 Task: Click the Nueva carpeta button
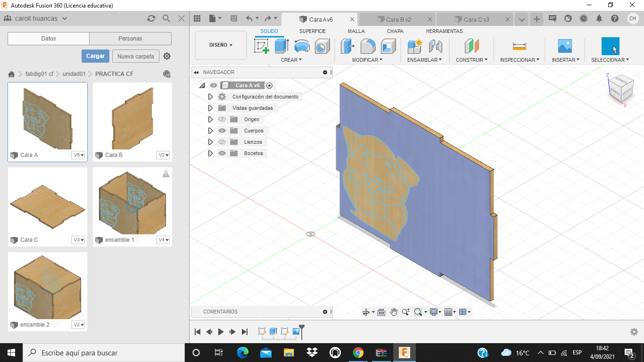click(x=136, y=56)
